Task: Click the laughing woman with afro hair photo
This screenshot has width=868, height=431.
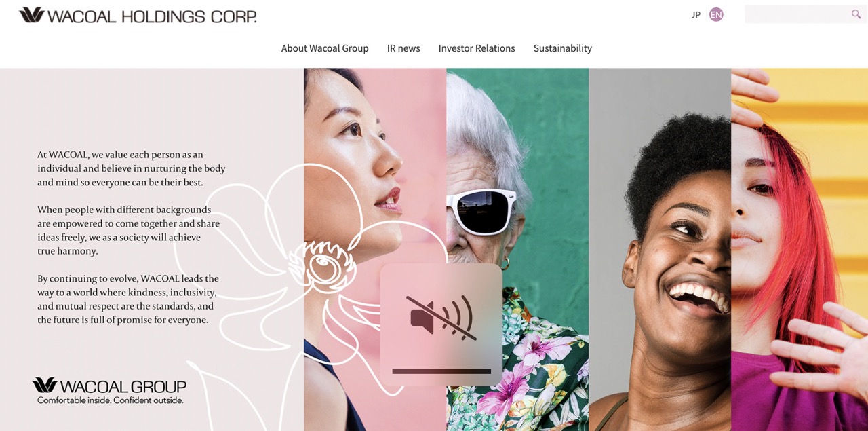Action: [660, 249]
